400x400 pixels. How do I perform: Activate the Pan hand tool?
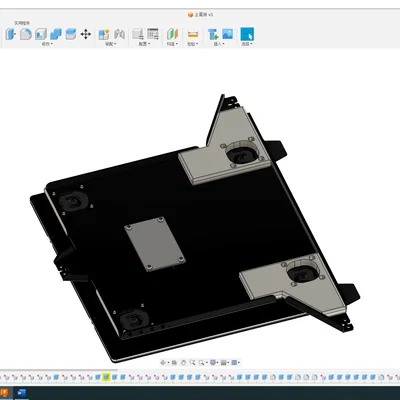click(x=183, y=362)
